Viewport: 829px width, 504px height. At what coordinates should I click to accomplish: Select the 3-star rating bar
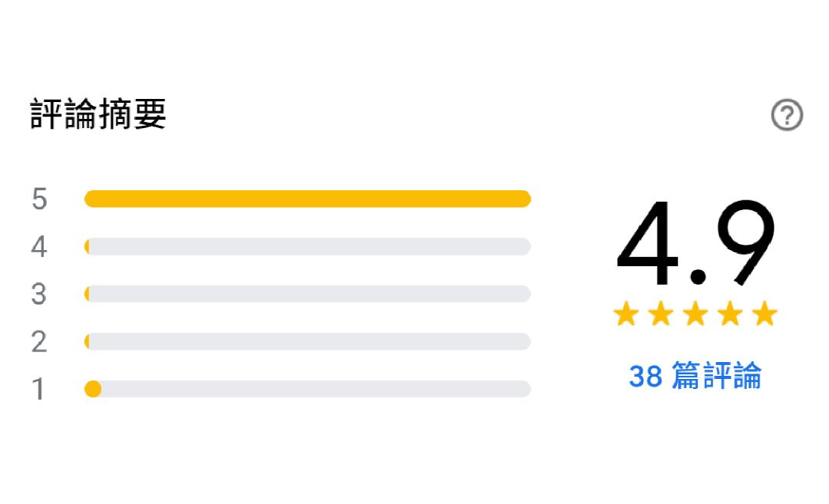pos(307,294)
